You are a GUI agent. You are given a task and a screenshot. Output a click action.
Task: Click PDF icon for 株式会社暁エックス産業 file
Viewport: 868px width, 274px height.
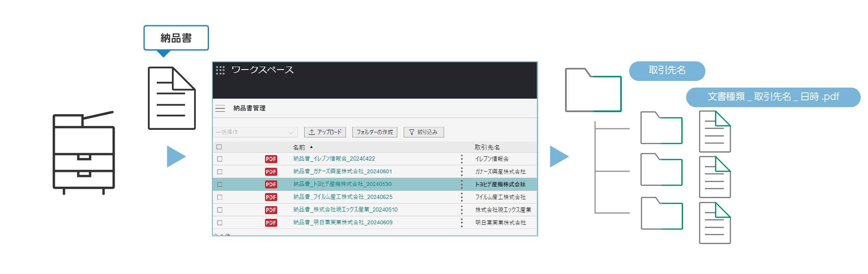[x=271, y=210]
